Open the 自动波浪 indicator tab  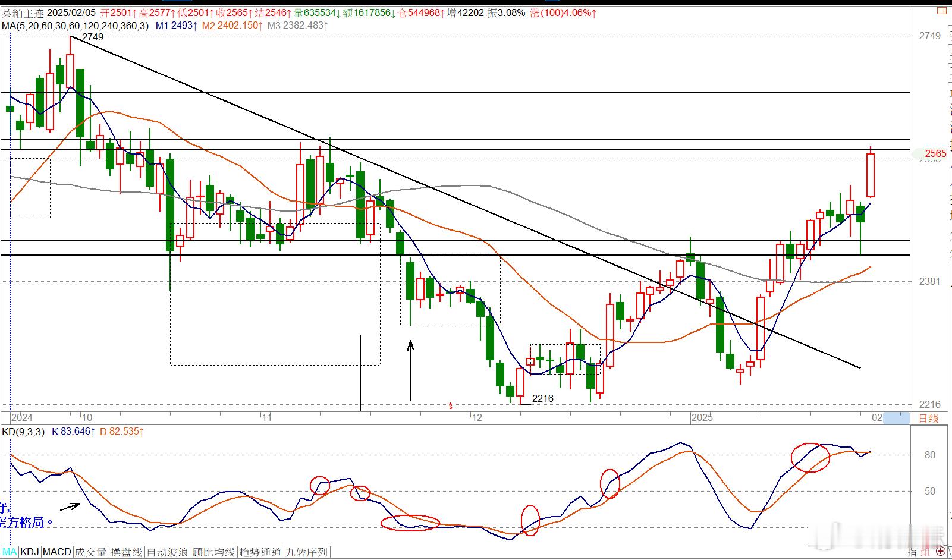point(168,552)
